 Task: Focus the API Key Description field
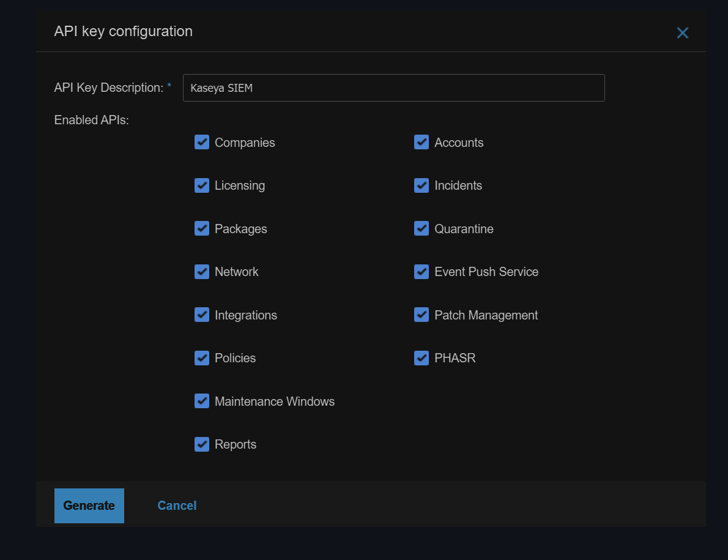pos(394,88)
